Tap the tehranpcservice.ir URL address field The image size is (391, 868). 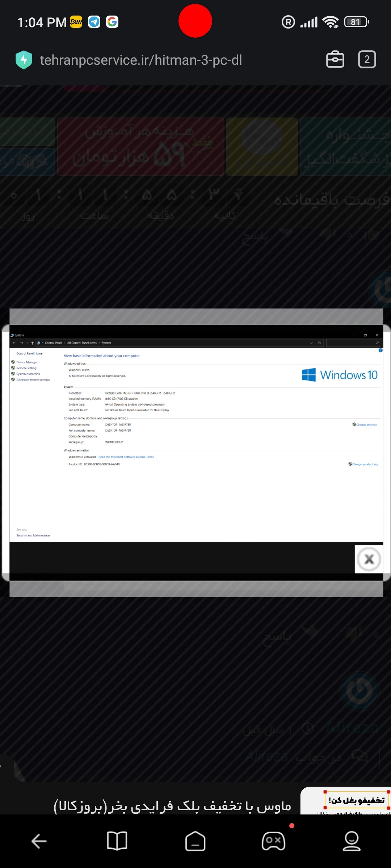click(x=140, y=60)
